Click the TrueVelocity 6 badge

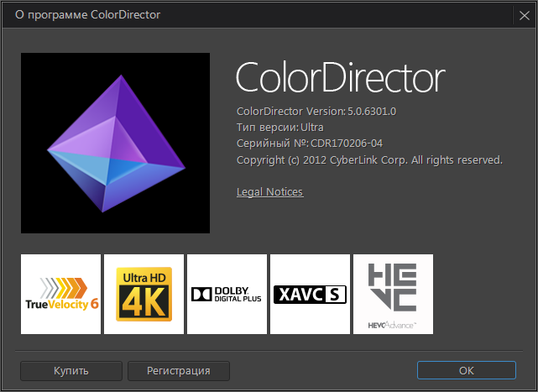(x=60, y=294)
